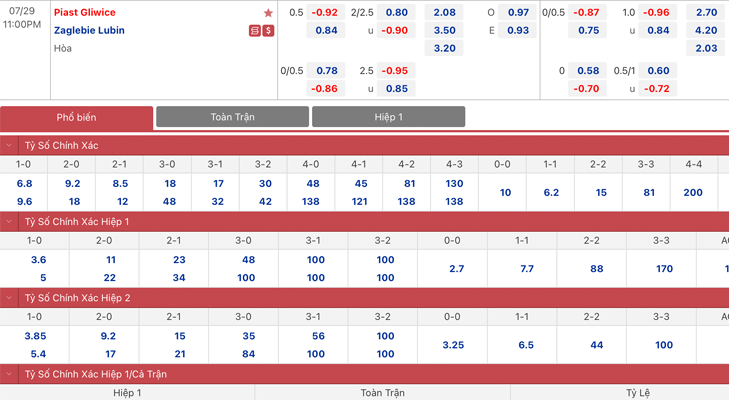This screenshot has width=729, height=400.
Task: Mark Piast Gliwice match with favorite star
Action: tap(268, 13)
